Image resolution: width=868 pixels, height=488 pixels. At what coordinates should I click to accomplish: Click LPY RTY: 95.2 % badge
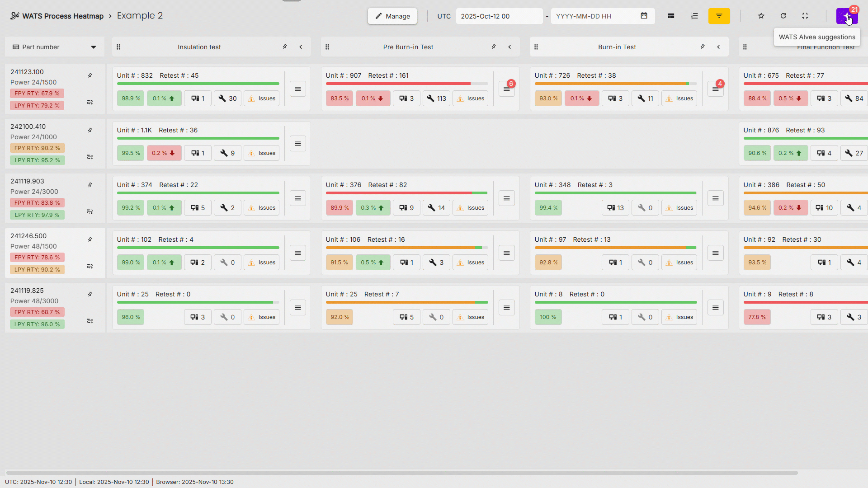click(x=37, y=160)
